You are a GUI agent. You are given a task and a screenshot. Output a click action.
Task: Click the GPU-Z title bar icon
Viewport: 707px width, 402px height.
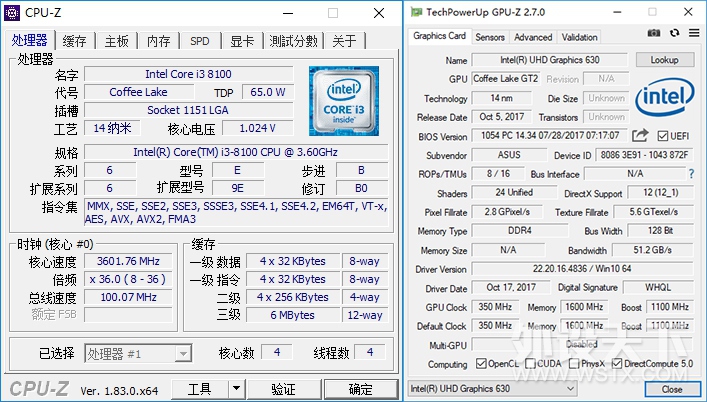click(x=416, y=12)
